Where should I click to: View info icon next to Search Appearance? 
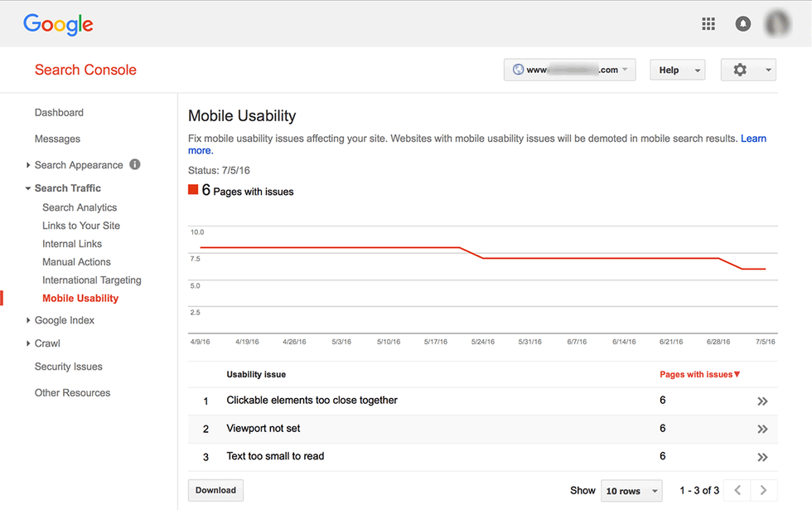(135, 164)
